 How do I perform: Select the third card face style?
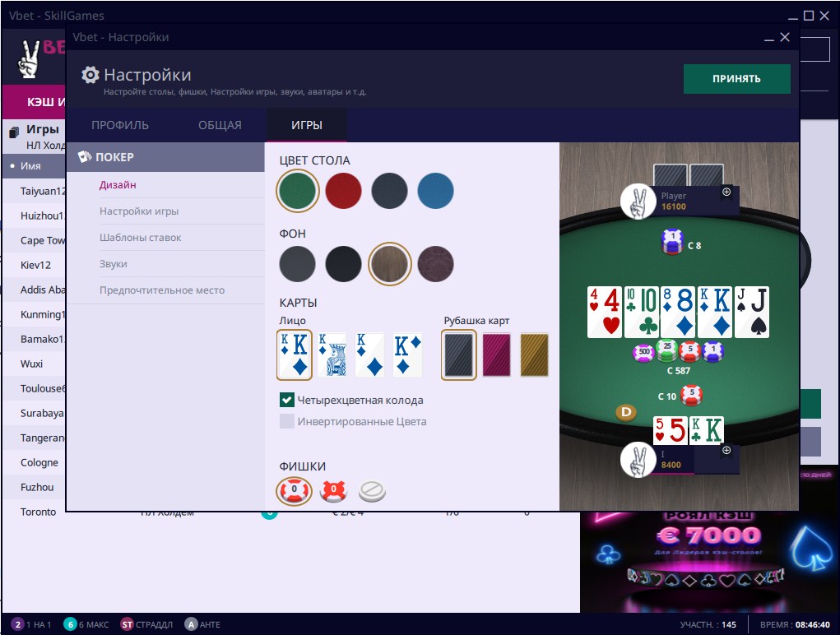pos(369,355)
